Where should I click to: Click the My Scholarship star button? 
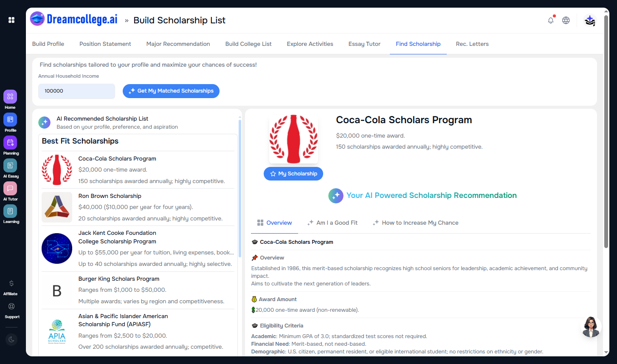pyautogui.click(x=293, y=174)
